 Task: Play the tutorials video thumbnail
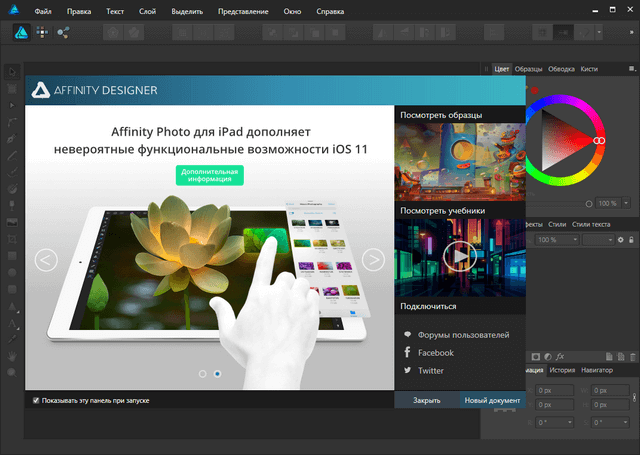coord(459,256)
